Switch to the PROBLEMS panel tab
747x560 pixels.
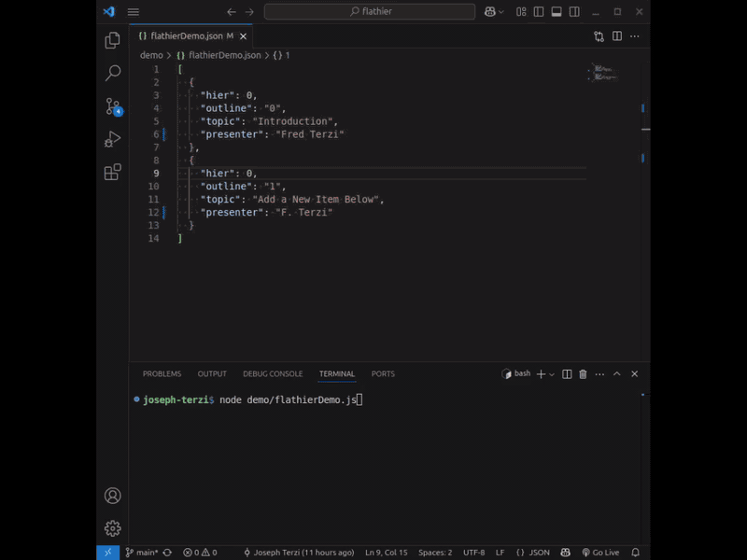[x=162, y=374]
